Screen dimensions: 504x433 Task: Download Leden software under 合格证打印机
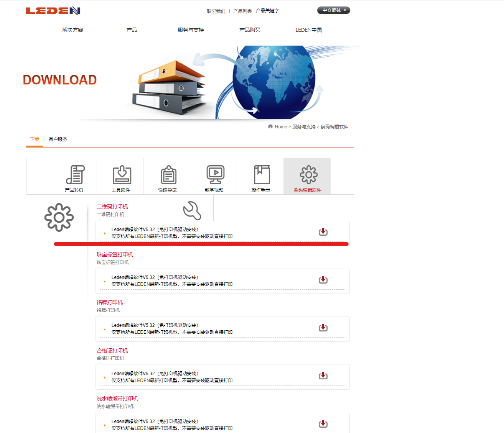tap(323, 376)
